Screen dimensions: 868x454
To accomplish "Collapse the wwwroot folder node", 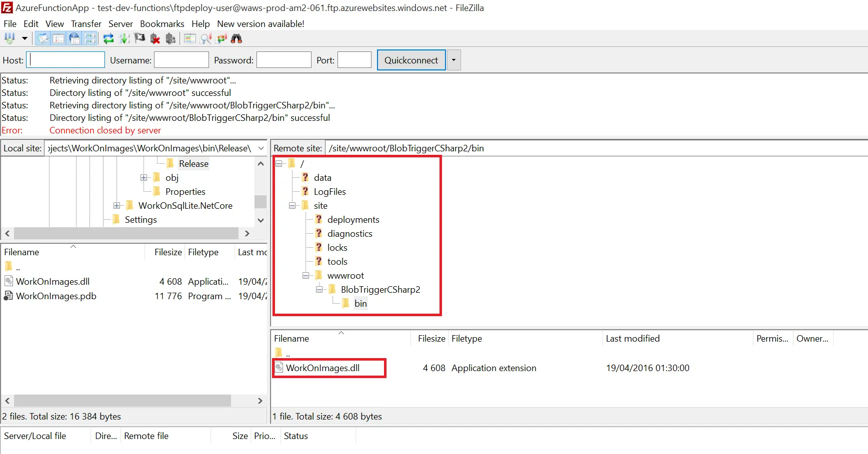I will 306,276.
